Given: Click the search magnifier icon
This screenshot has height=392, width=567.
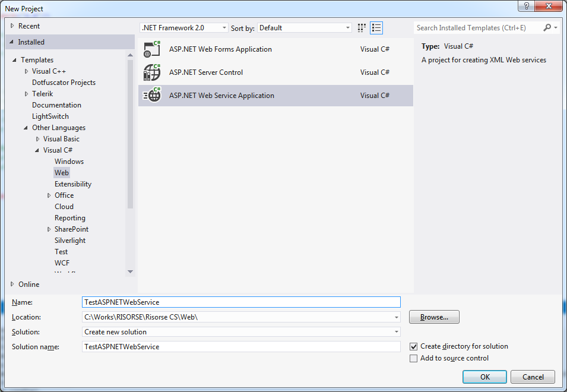Looking at the screenshot, I should click(547, 27).
